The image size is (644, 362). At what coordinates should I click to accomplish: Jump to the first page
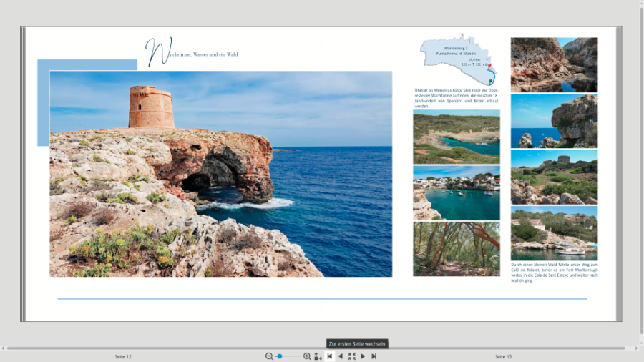pos(329,356)
